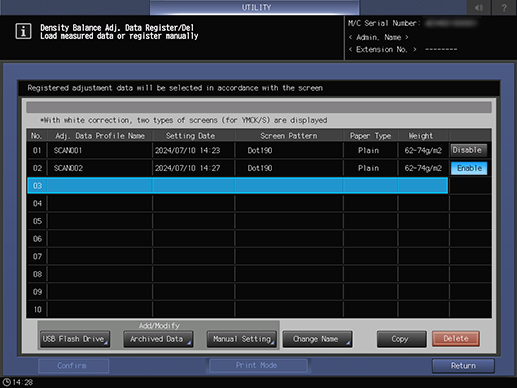Delete the selected adjustment data
This screenshot has width=517, height=388.
pos(456,339)
